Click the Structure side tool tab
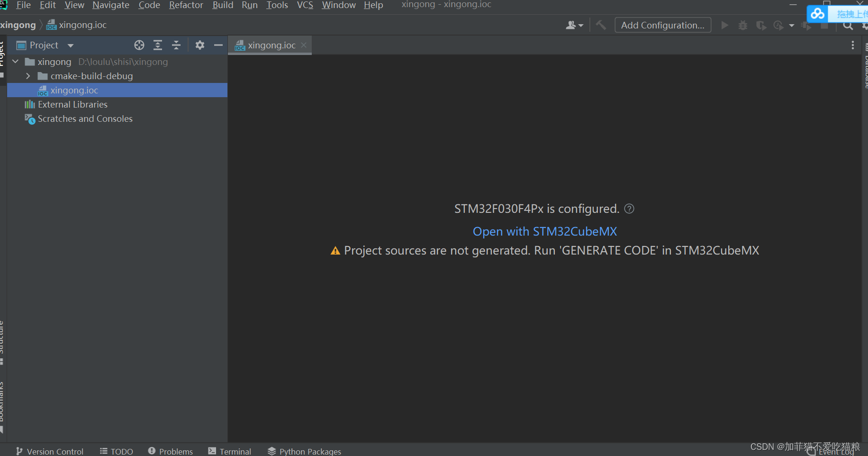868x456 pixels. [x=2, y=342]
